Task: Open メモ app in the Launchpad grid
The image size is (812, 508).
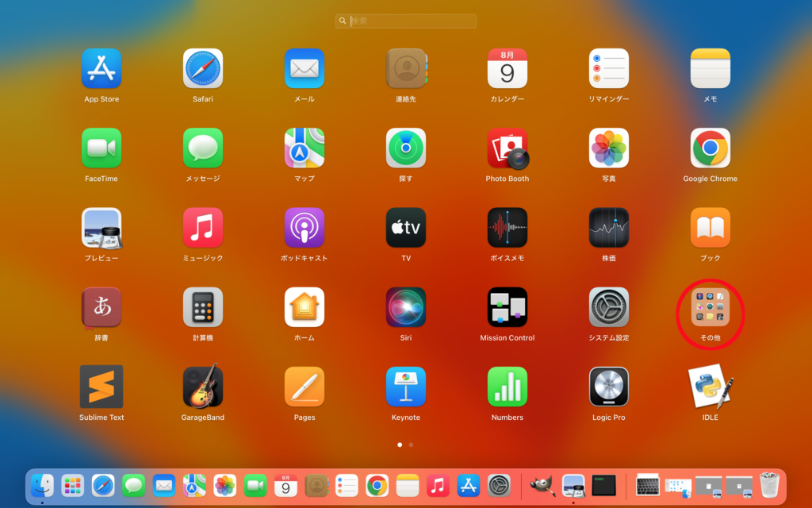Action: pos(710,68)
